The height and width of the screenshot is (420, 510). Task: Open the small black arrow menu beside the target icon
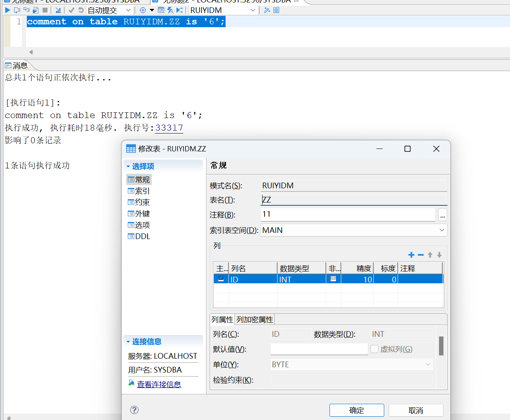152,10
